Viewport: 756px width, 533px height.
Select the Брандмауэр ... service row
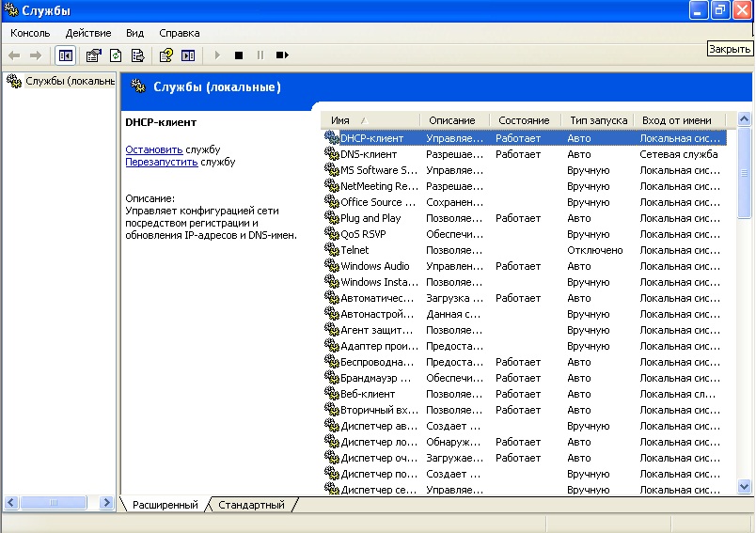click(524, 378)
